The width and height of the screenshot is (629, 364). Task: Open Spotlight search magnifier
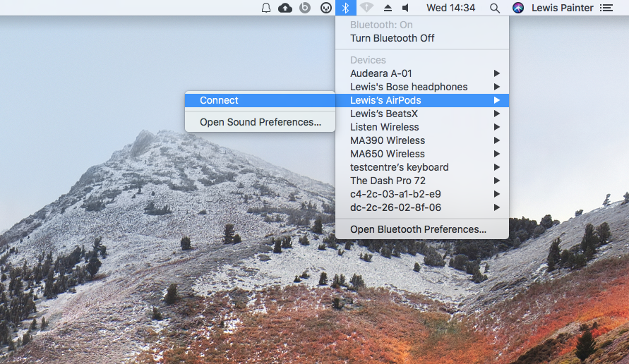pos(495,8)
